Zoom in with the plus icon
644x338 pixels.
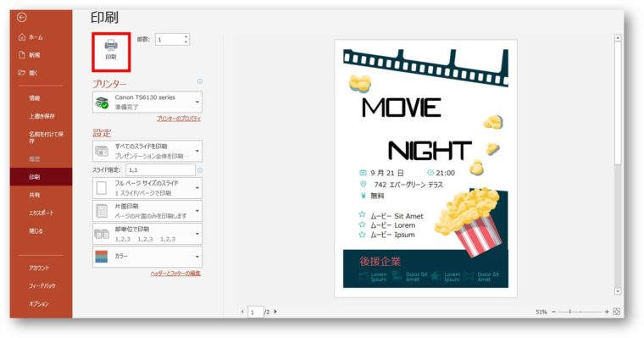(x=607, y=312)
